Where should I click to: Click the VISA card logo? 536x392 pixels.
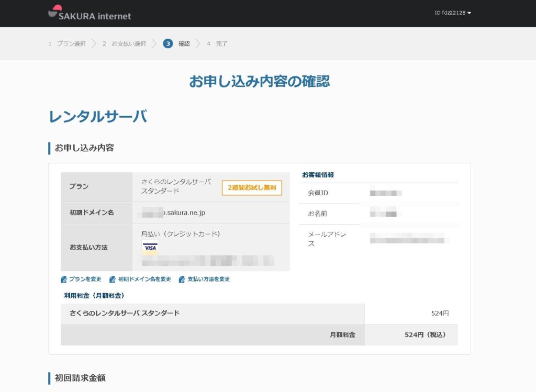click(150, 247)
